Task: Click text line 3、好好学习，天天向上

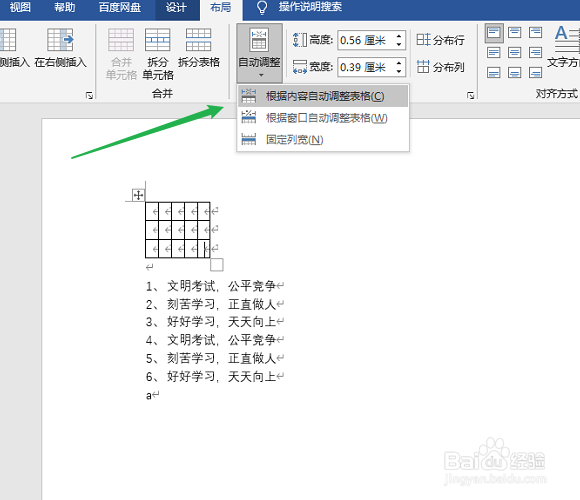Action: click(210, 322)
